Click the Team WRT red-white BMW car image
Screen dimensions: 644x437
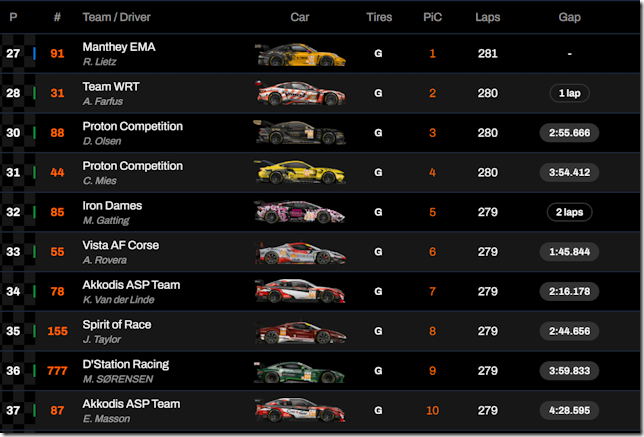pyautogui.click(x=300, y=93)
